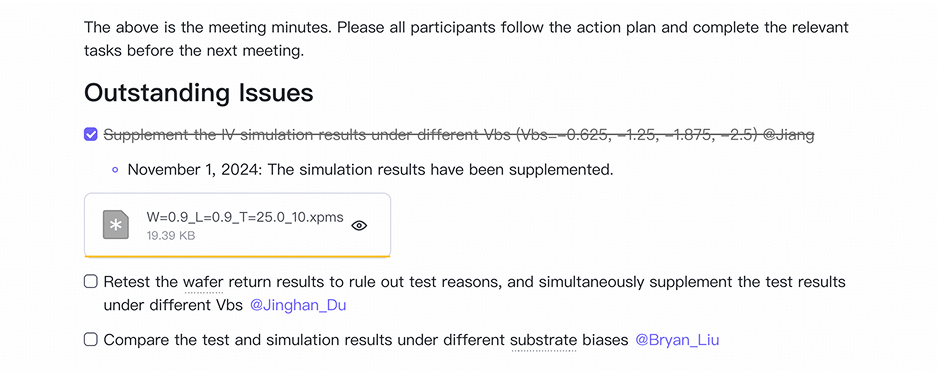Viewport: 938px width, 371px height.
Task: Click the struck-through @Jiang mention
Action: [x=789, y=135]
